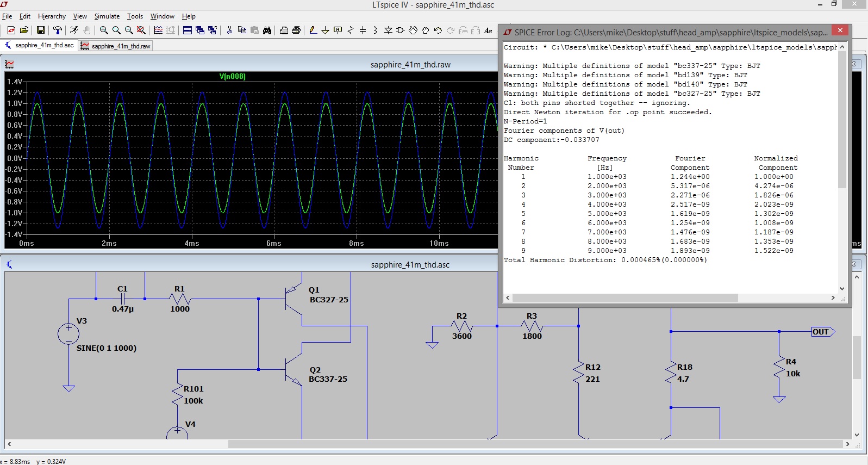Click the R18 value 4.7
Image resolution: width=868 pixels, height=465 pixels.
pyautogui.click(x=683, y=379)
